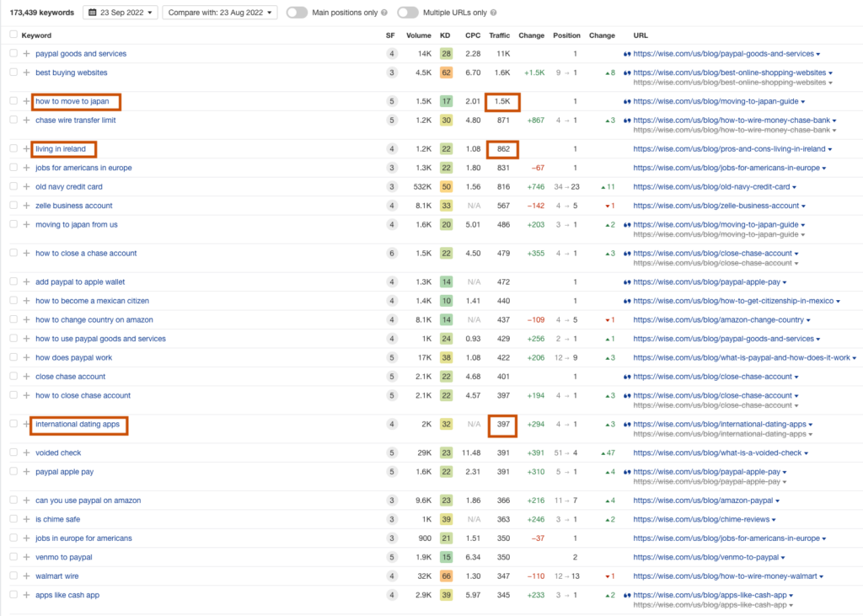Click the plus icon next to 'old navy credit card'
863x616 pixels.
tap(26, 187)
